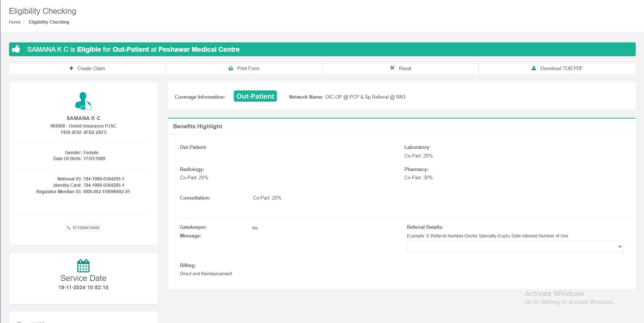Click the plus icon on Create Claim

(72, 68)
